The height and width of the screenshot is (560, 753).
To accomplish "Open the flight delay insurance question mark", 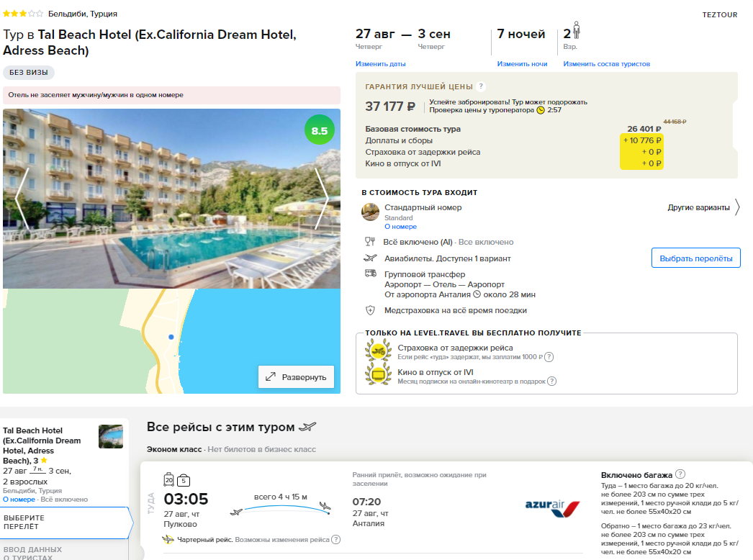I will (549, 357).
